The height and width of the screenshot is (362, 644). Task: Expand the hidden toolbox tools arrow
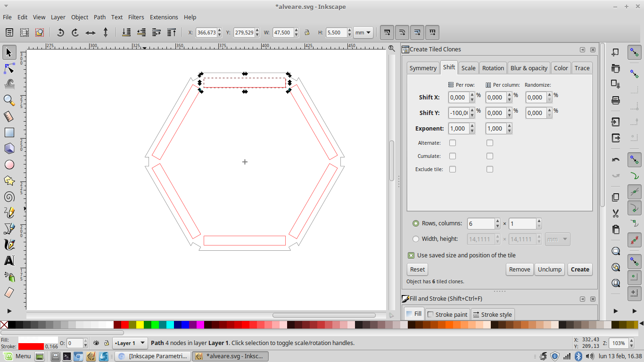[x=9, y=311]
